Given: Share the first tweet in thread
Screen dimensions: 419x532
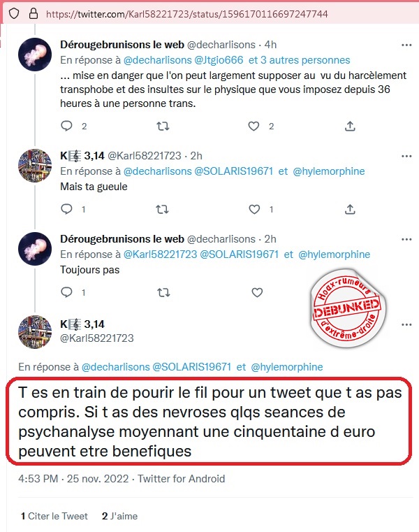Looking at the screenshot, I should click(350, 127).
